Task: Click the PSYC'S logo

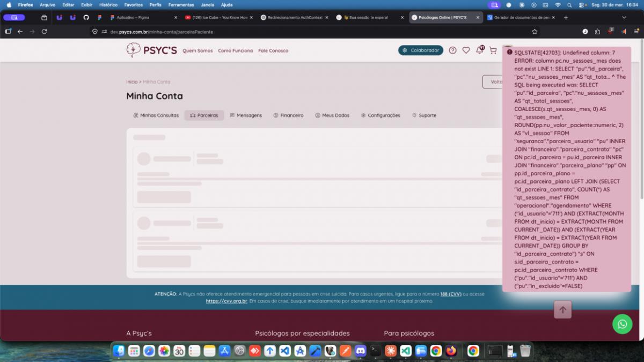Action: (x=151, y=50)
